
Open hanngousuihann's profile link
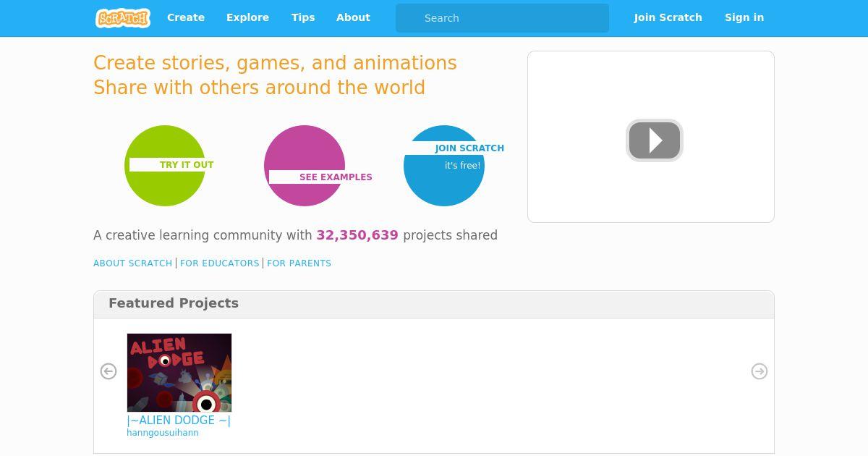(x=163, y=433)
